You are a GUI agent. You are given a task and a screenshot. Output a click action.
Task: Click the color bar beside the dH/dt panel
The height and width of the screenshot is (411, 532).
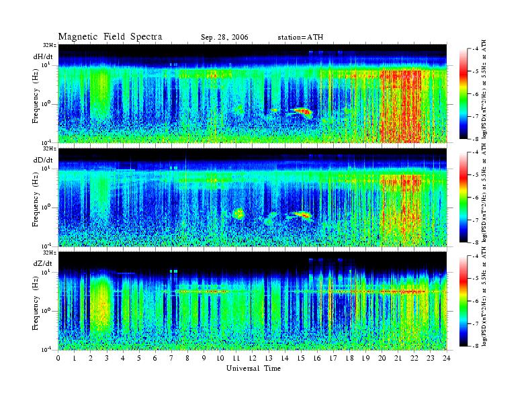(x=463, y=94)
